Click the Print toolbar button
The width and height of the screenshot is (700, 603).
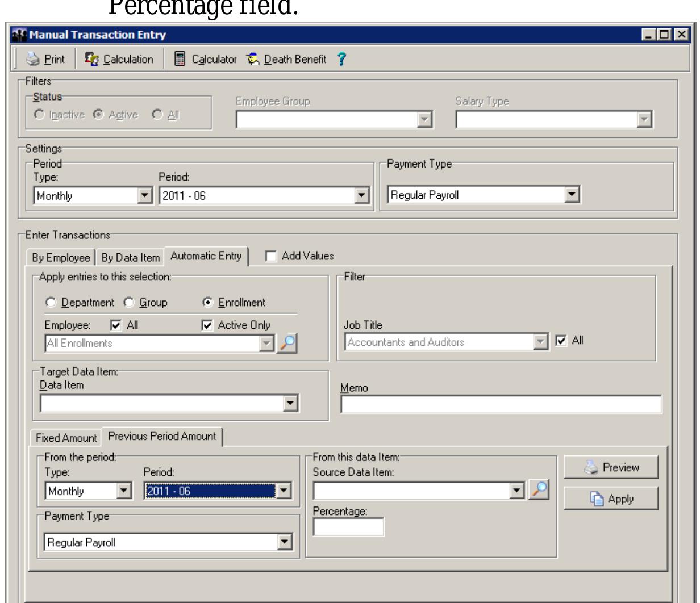coord(47,59)
